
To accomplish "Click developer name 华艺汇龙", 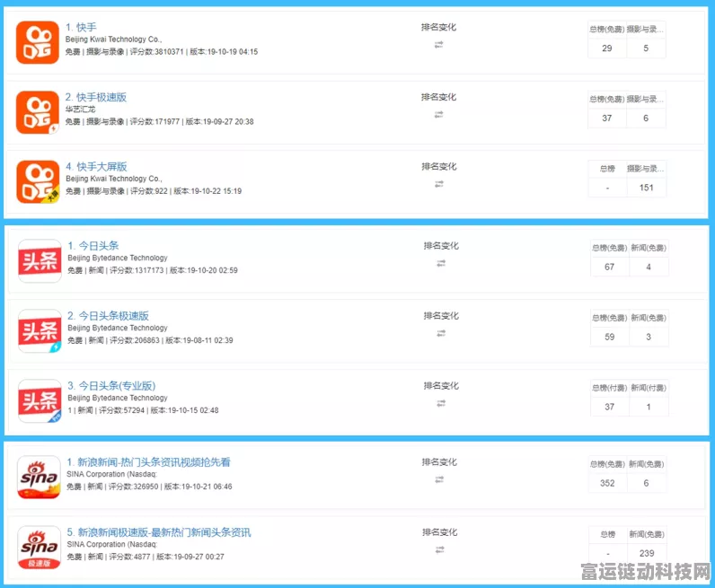I will click(80, 110).
